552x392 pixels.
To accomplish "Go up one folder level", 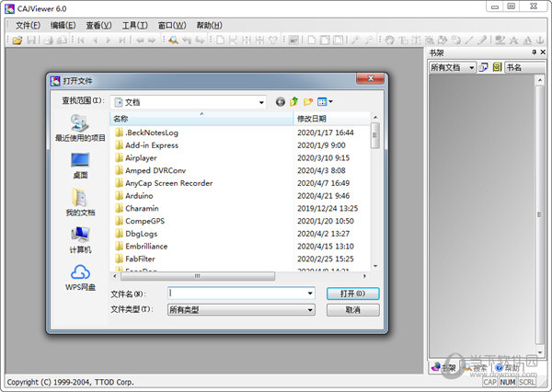I will (x=294, y=102).
